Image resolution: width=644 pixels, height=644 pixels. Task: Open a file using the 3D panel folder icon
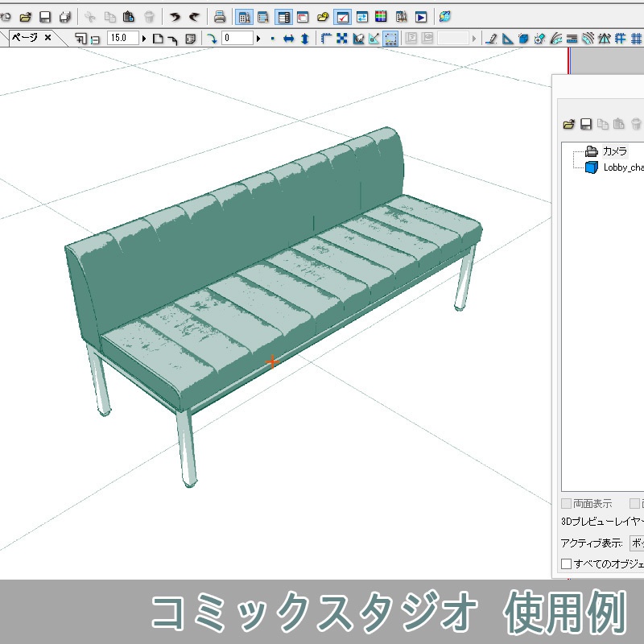coord(568,124)
